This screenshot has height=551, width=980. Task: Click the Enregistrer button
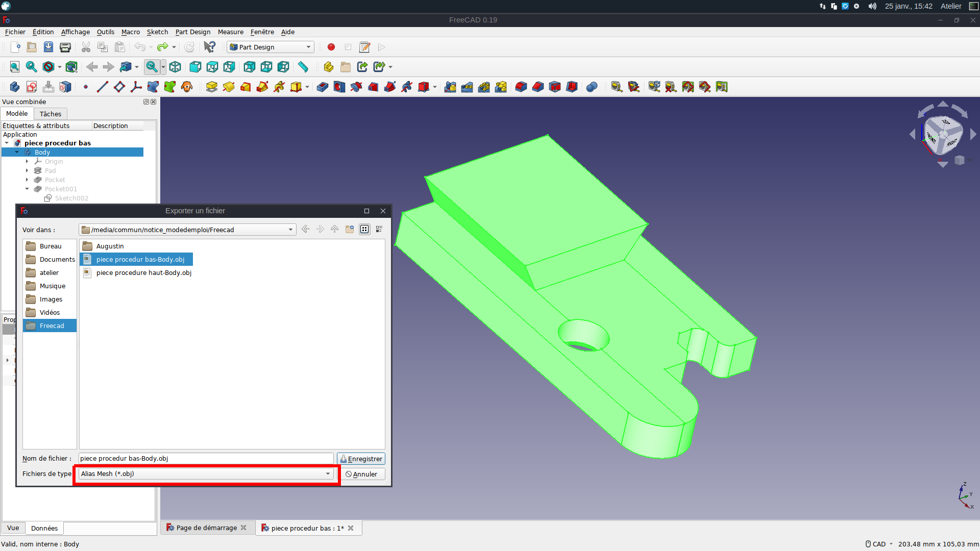click(x=361, y=459)
